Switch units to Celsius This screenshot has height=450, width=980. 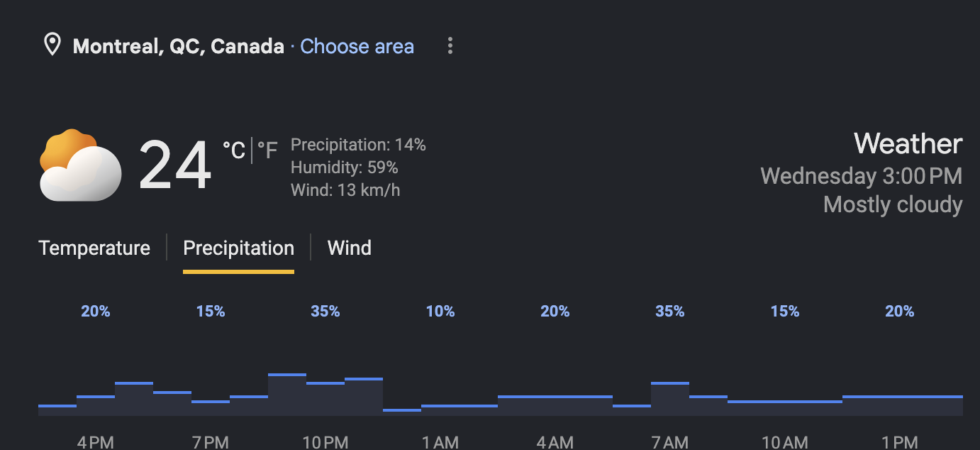[x=234, y=150]
